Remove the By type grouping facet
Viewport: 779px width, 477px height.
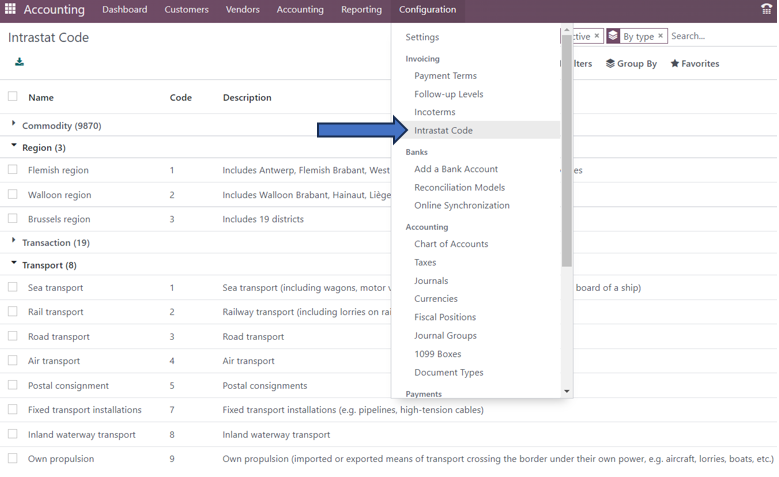[661, 36]
